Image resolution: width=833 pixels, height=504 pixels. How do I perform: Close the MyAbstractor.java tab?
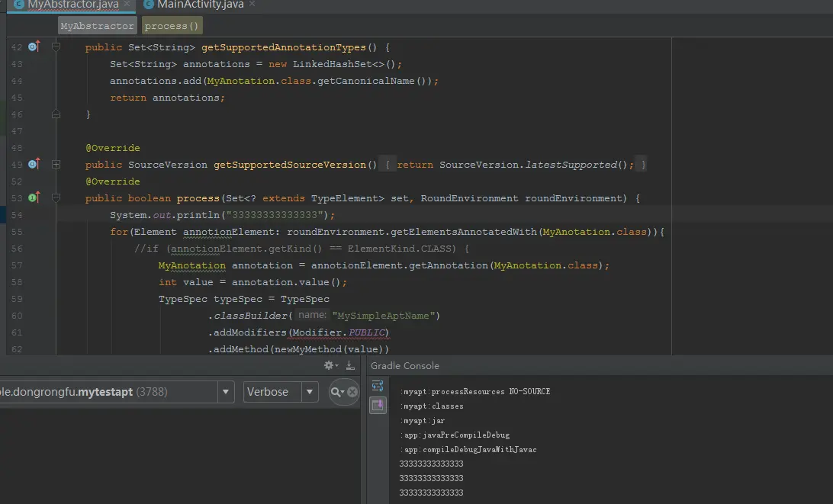coord(127,5)
